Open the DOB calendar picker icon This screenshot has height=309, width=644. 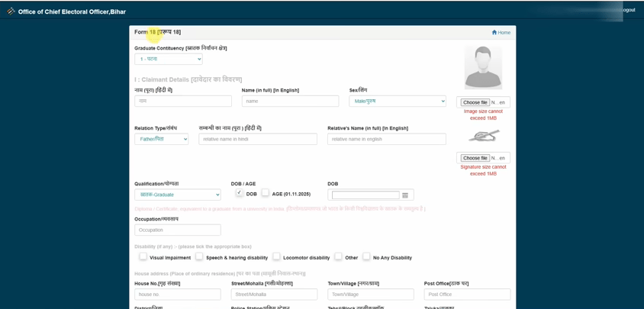tap(405, 195)
